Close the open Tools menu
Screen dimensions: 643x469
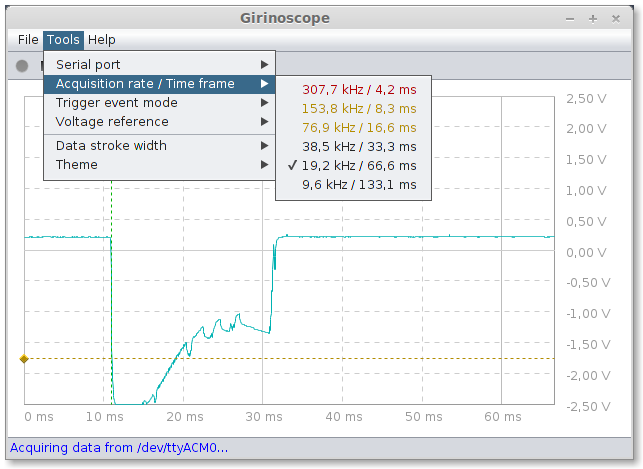63,40
